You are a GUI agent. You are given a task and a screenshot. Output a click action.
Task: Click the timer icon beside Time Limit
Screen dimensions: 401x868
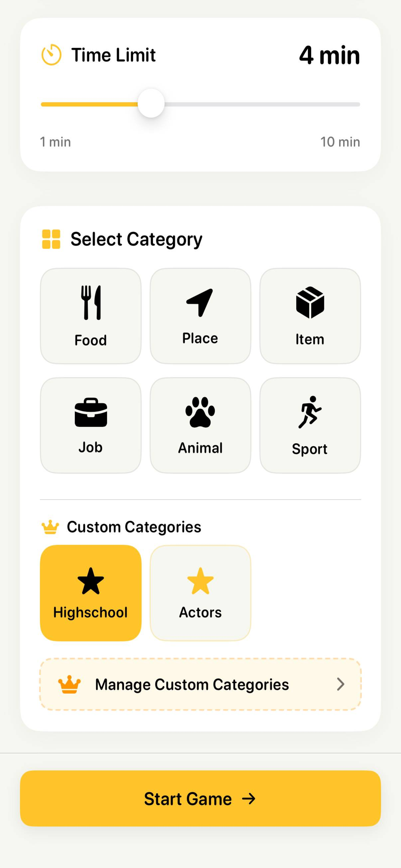51,55
